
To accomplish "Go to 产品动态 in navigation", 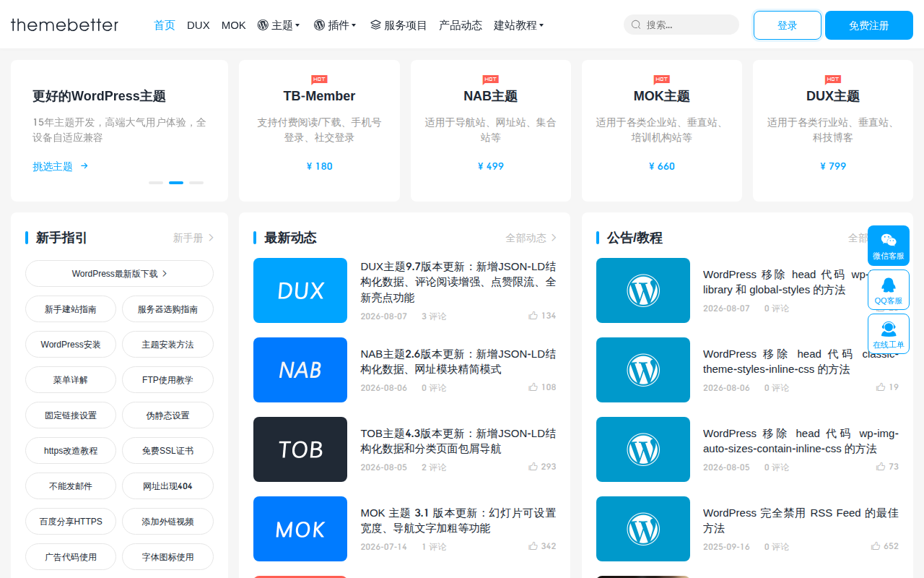I will click(x=461, y=25).
